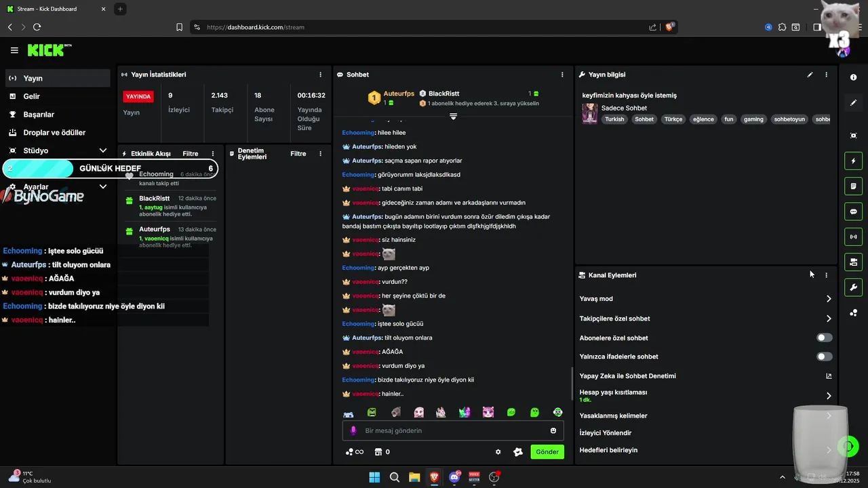Open File Explorer from taskbar
Screen dimensions: 868x488
(x=414, y=477)
